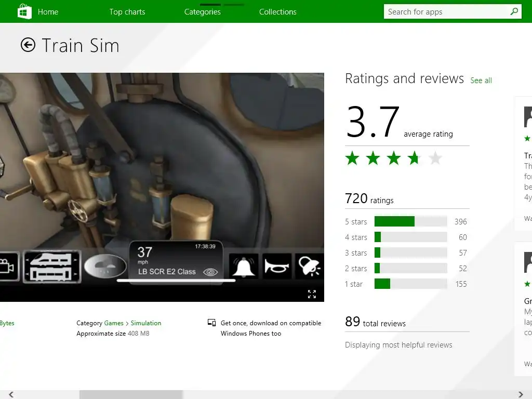The image size is (532, 399).
Task: Click the first green star of the rating
Action: click(353, 158)
